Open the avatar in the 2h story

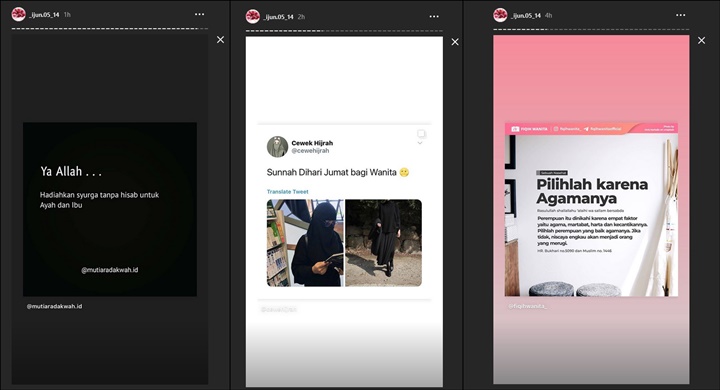click(253, 17)
